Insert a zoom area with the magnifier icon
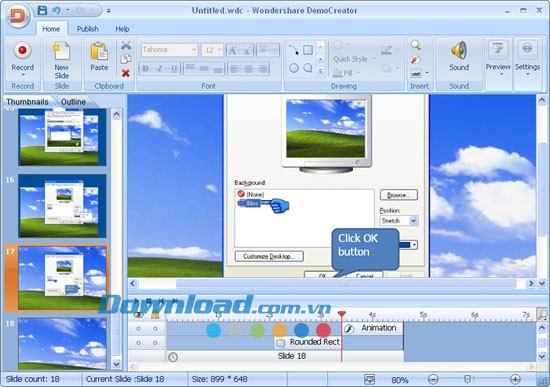Screen dimensions: 550x387 pos(416,45)
